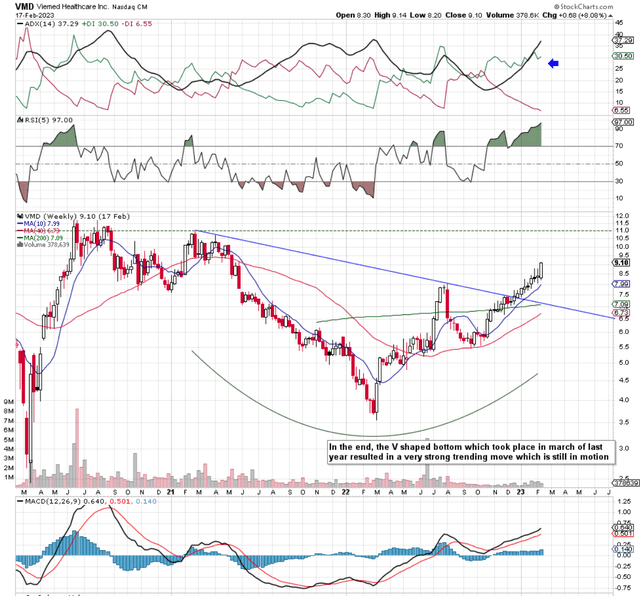Click the 70 level label on RSI axis
This screenshot has width=640, height=596.
619,146
